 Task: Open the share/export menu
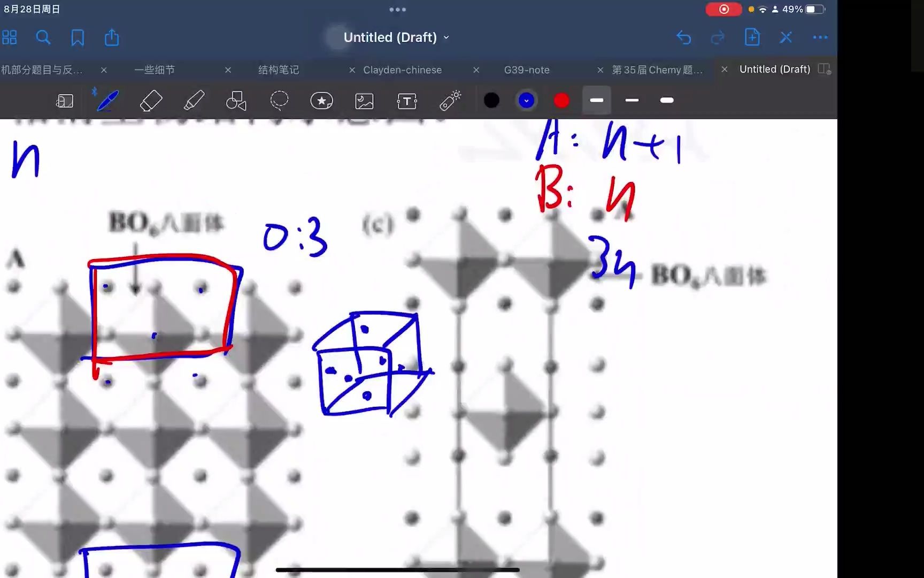pyautogui.click(x=112, y=37)
